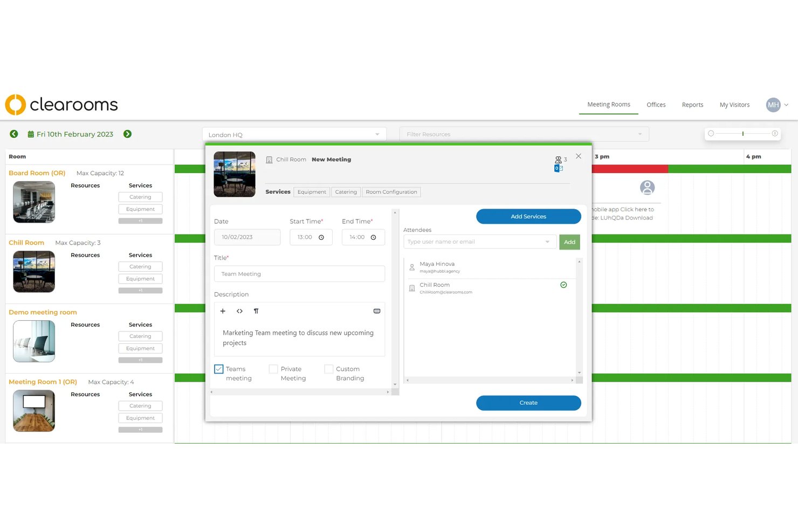Click the Create button
The width and height of the screenshot is (798, 532).
tap(528, 403)
